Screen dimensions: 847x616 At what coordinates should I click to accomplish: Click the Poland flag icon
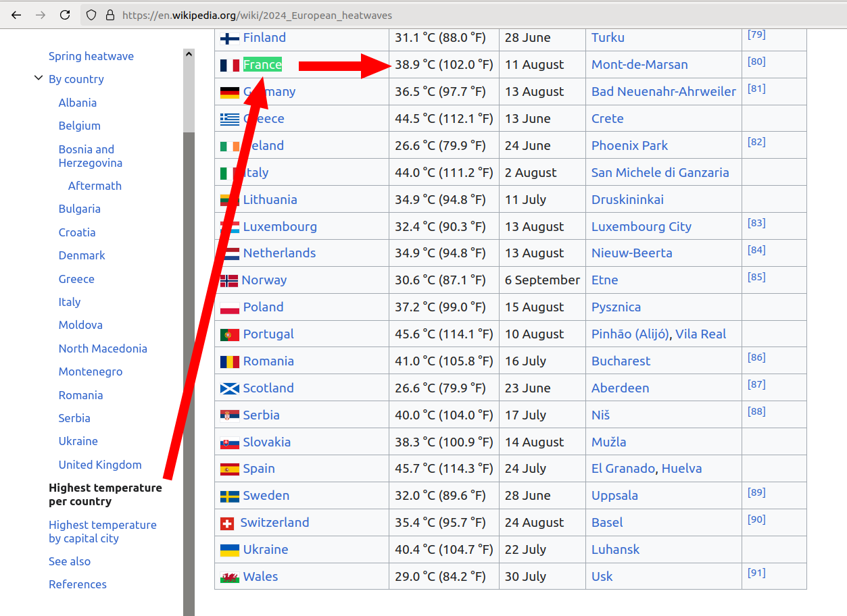(x=230, y=308)
